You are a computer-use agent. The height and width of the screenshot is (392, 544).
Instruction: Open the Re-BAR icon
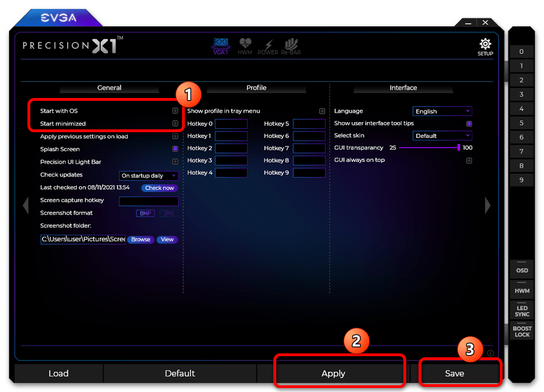291,46
